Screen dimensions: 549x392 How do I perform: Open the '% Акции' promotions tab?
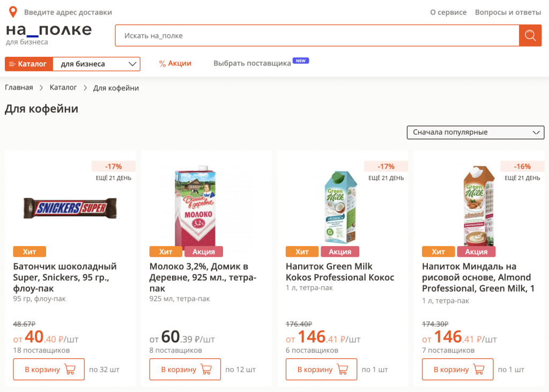click(x=175, y=63)
